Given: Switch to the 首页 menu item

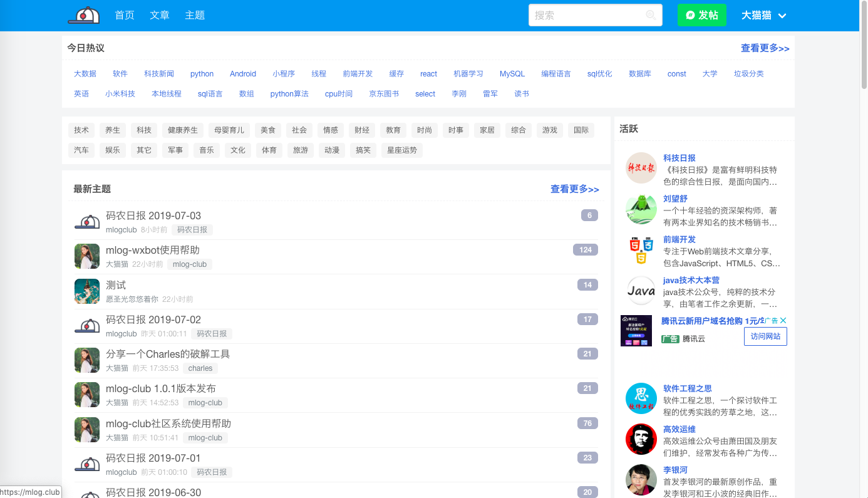Looking at the screenshot, I should coord(124,15).
